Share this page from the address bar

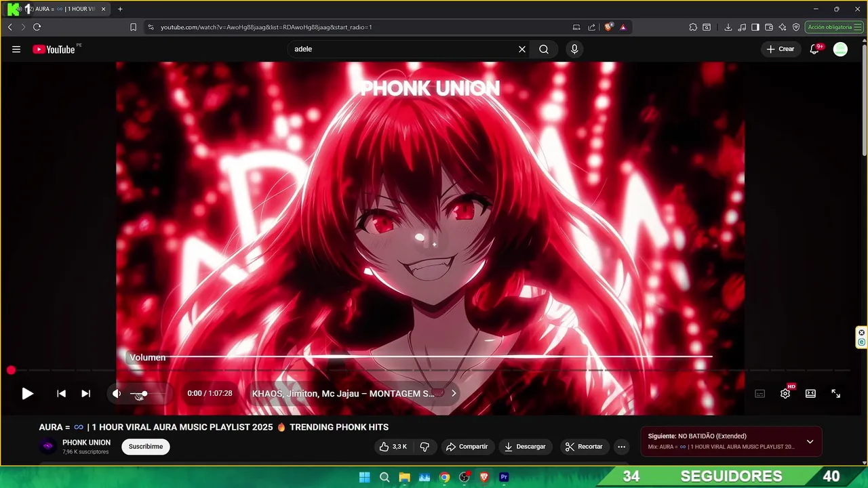[x=591, y=27]
